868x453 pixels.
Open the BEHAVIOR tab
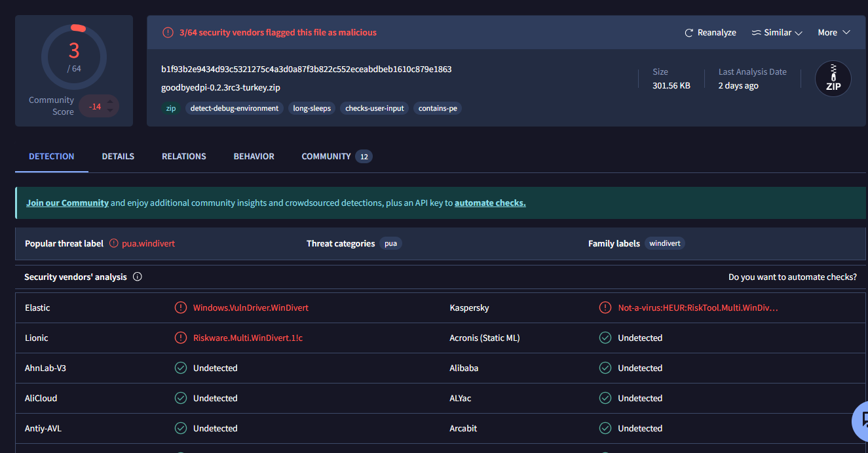[x=254, y=156]
